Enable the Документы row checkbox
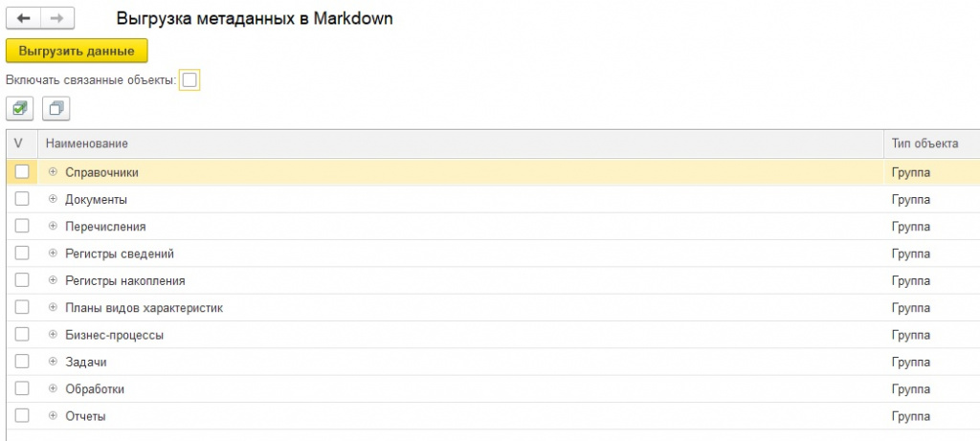This screenshot has height=441, width=980. [22, 199]
